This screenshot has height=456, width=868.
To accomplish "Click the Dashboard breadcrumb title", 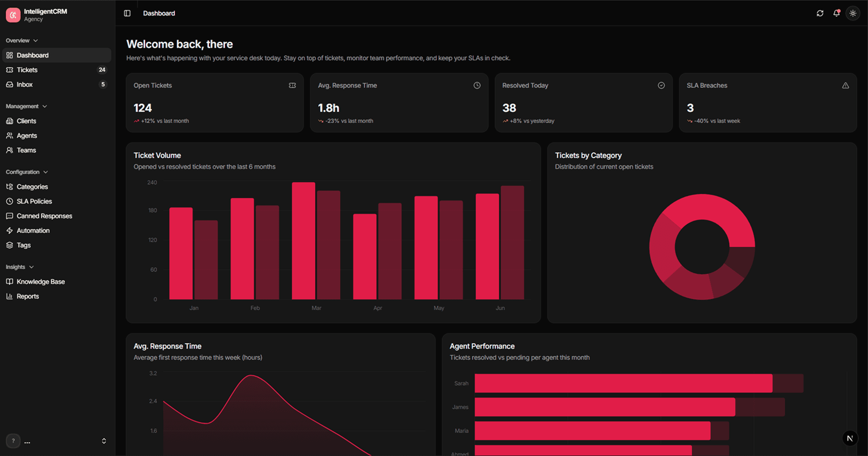I will pyautogui.click(x=159, y=13).
